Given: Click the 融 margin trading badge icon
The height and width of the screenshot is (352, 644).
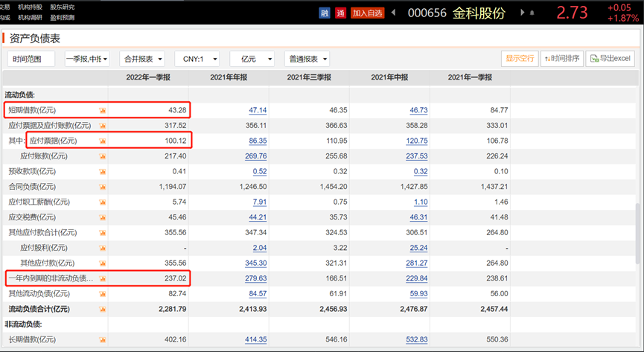Looking at the screenshot, I should 325,13.
